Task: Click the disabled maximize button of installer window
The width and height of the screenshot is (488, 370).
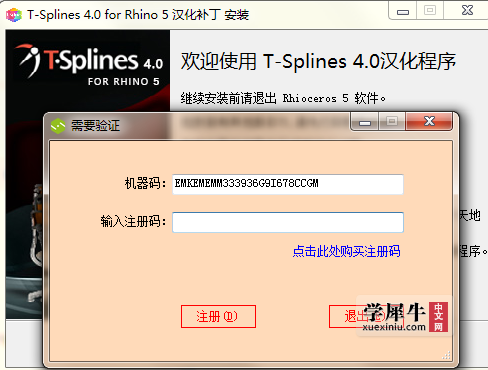Action: [x=430, y=11]
